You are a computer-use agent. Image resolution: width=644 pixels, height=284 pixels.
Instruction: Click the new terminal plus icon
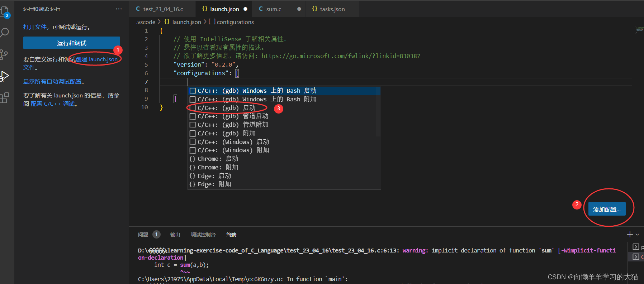(630, 234)
